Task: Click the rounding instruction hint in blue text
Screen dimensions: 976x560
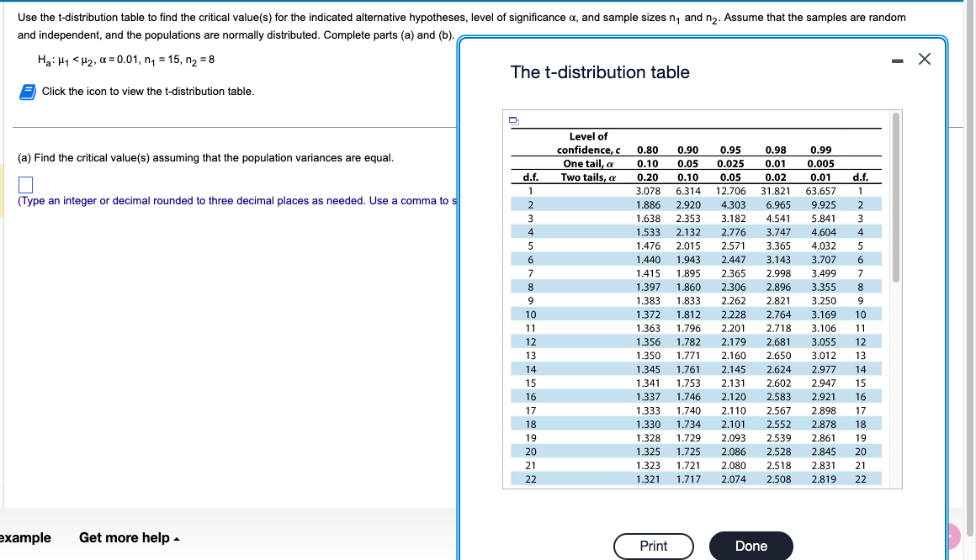Action: 237,201
